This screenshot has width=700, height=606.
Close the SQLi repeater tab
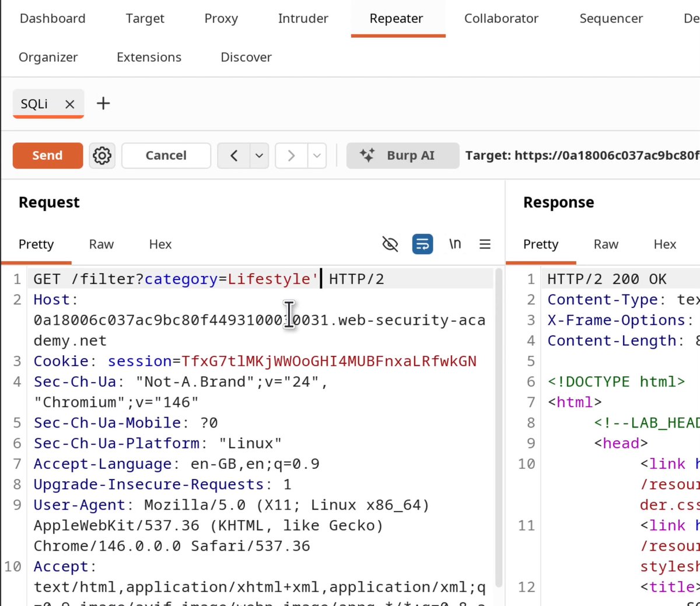coord(70,104)
